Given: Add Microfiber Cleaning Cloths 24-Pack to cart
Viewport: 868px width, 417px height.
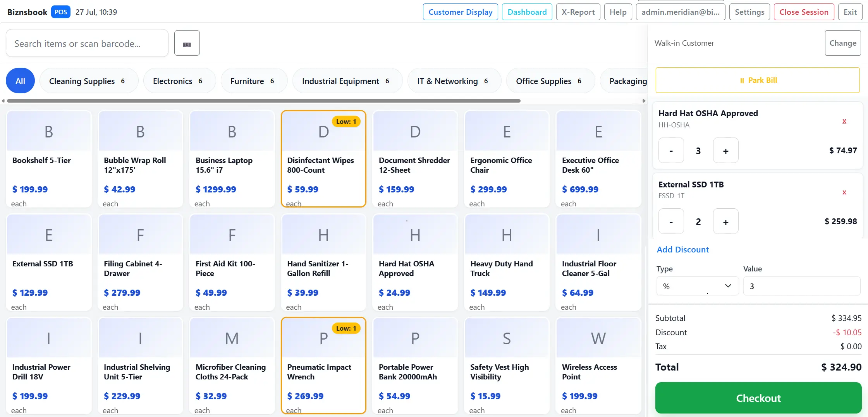Looking at the screenshot, I should (232, 366).
